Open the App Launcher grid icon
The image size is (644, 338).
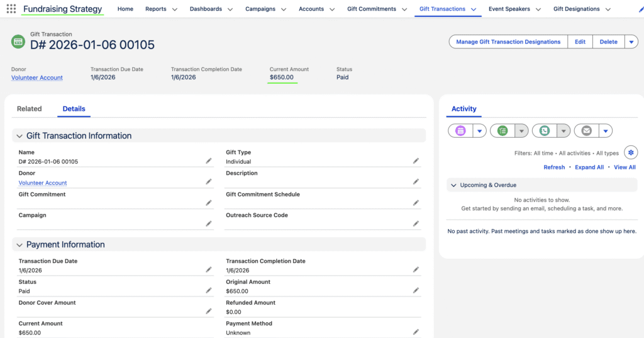pos(11,9)
